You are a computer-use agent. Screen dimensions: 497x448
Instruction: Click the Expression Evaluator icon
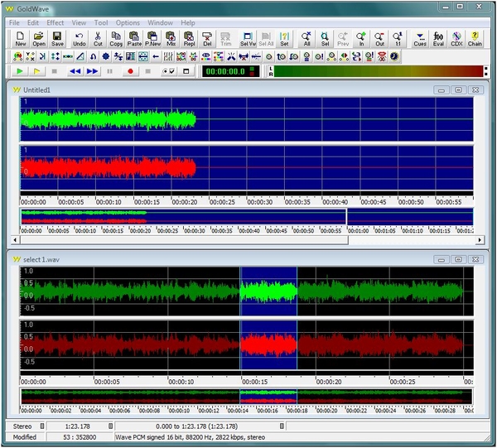tap(439, 38)
